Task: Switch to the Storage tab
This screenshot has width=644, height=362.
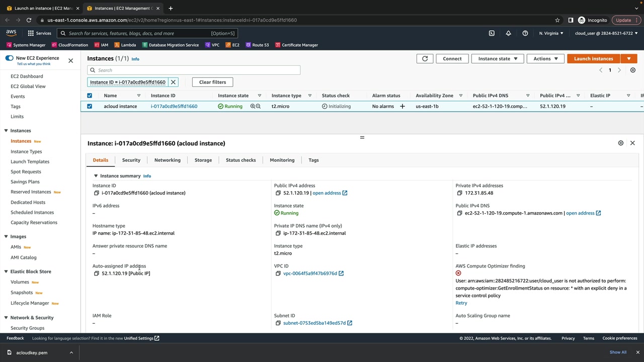Action: pyautogui.click(x=203, y=160)
